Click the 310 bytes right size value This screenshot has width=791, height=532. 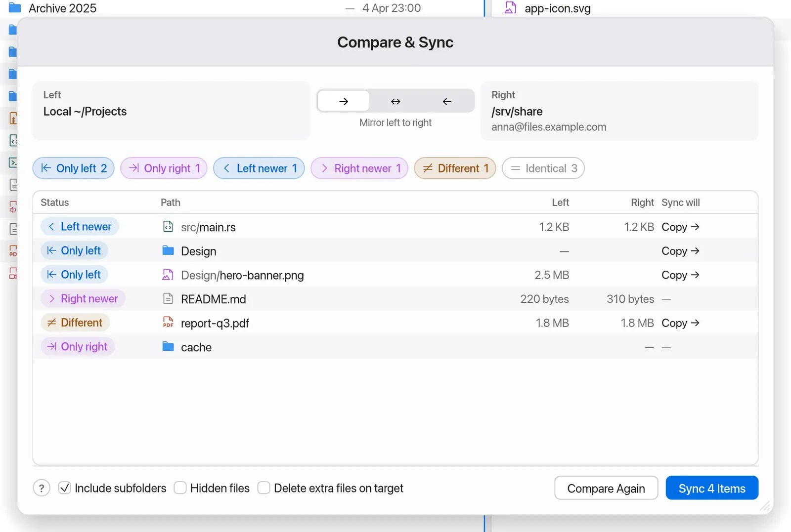(630, 299)
